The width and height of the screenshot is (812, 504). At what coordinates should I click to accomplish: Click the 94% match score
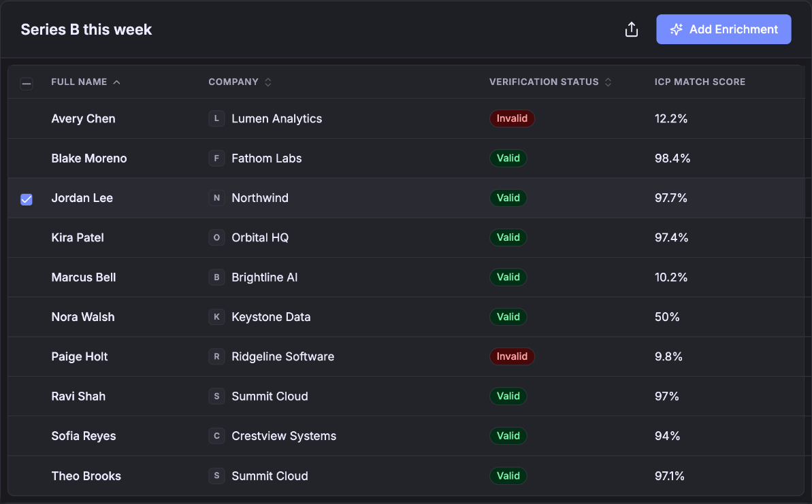click(x=667, y=436)
